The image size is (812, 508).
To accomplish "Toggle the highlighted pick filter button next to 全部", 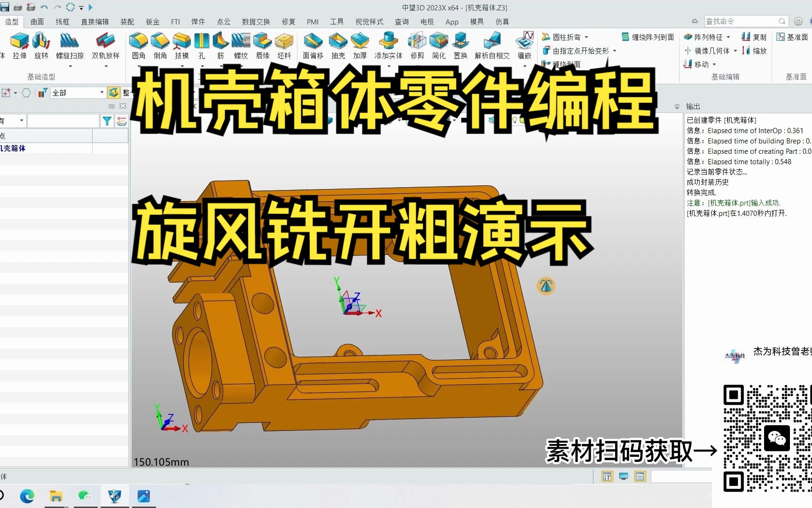I will point(113,93).
